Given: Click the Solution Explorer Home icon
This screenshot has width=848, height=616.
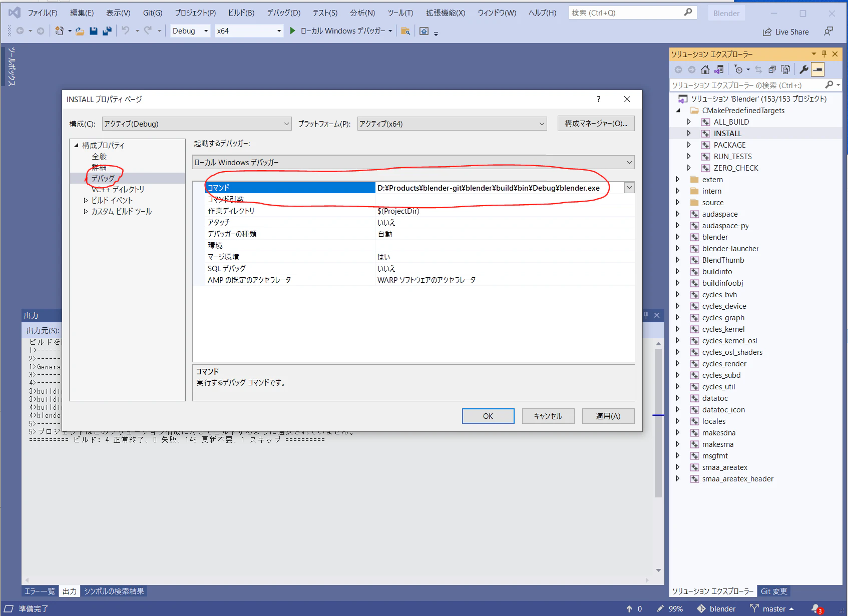Looking at the screenshot, I should click(x=705, y=70).
